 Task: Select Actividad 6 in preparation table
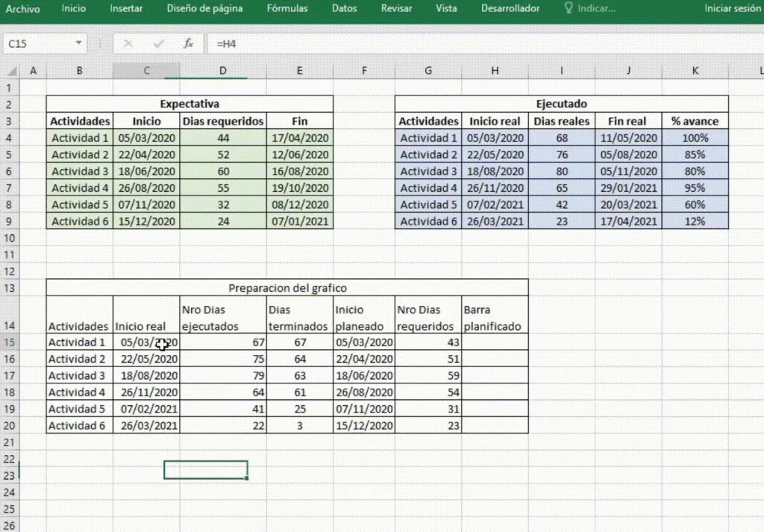[79, 425]
